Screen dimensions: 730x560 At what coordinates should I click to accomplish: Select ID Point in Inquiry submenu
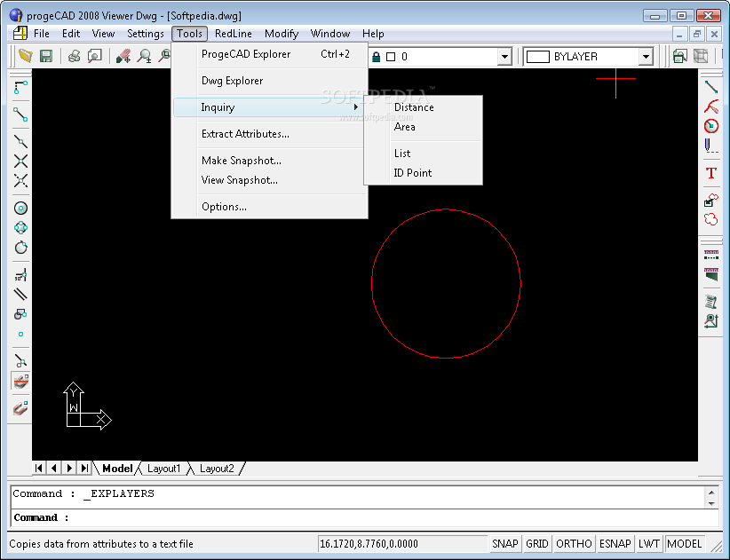pyautogui.click(x=423, y=173)
